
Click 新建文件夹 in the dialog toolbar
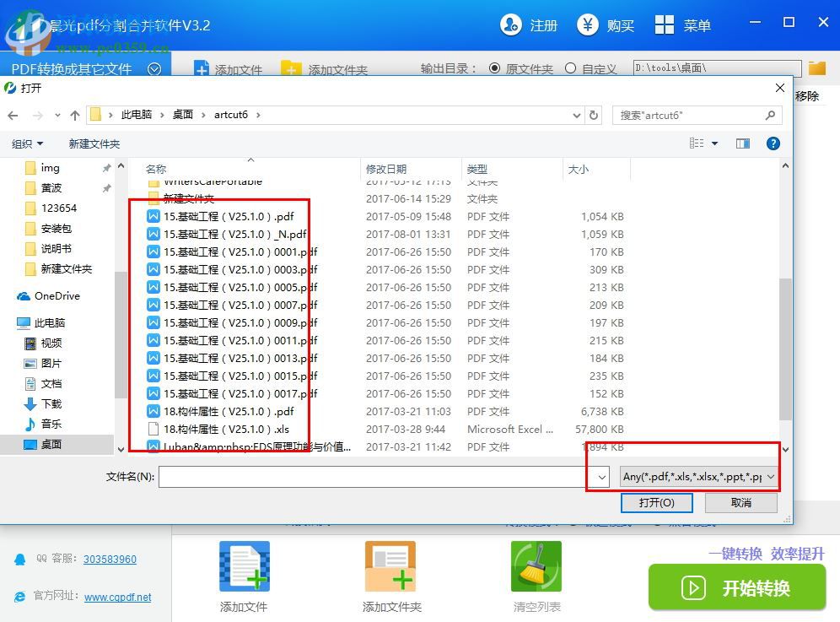[94, 143]
